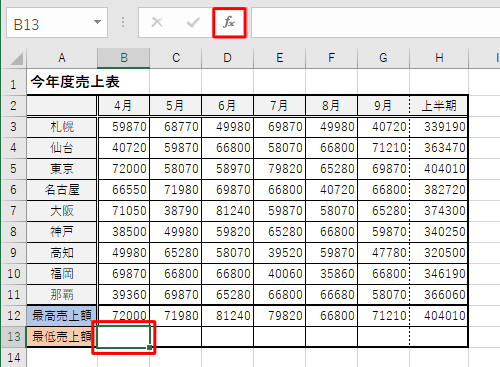The width and height of the screenshot is (500, 367).
Task: Select cell with value 35860
Action: click(332, 274)
